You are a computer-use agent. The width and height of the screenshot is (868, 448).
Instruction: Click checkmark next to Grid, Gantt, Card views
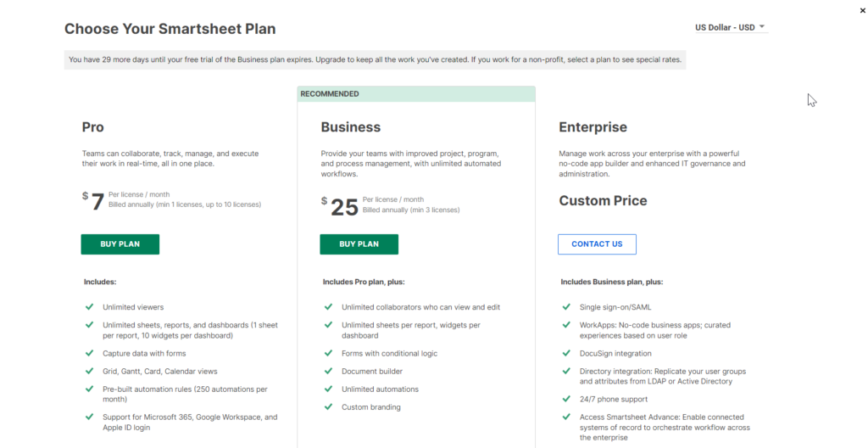tap(89, 371)
